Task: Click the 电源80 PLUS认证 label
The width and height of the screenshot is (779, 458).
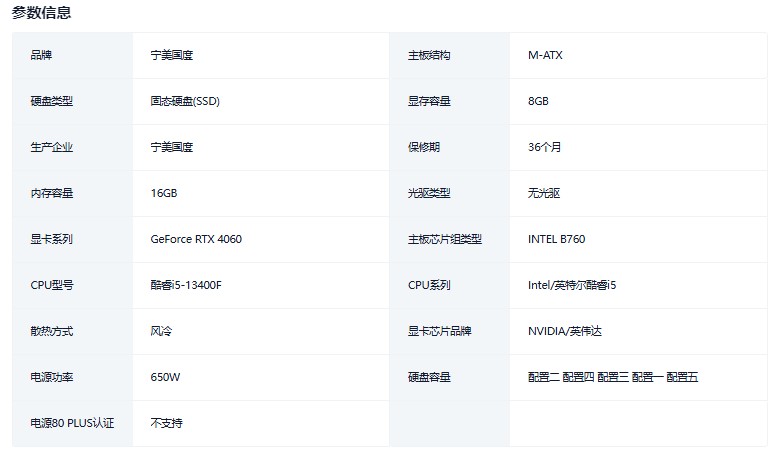Action: coord(72,423)
